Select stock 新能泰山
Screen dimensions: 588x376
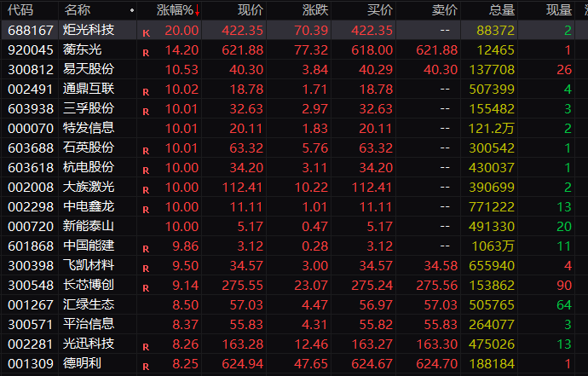coord(89,226)
